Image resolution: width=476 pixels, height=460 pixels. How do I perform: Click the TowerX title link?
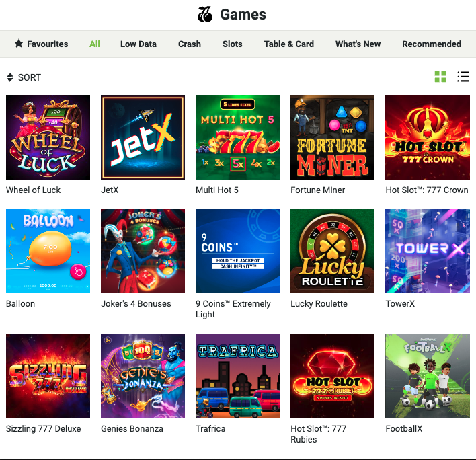click(x=400, y=303)
